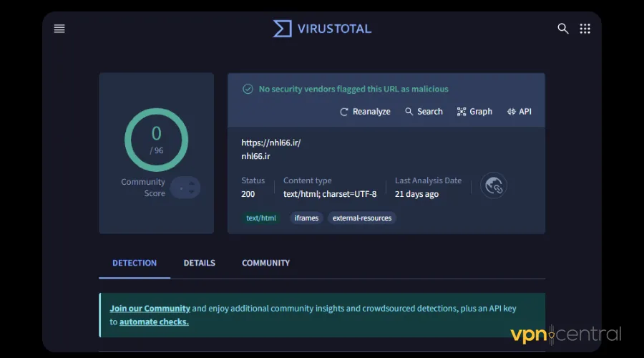644x358 pixels.
Task: Click the nhl66.ir domain text
Action: tap(255, 156)
